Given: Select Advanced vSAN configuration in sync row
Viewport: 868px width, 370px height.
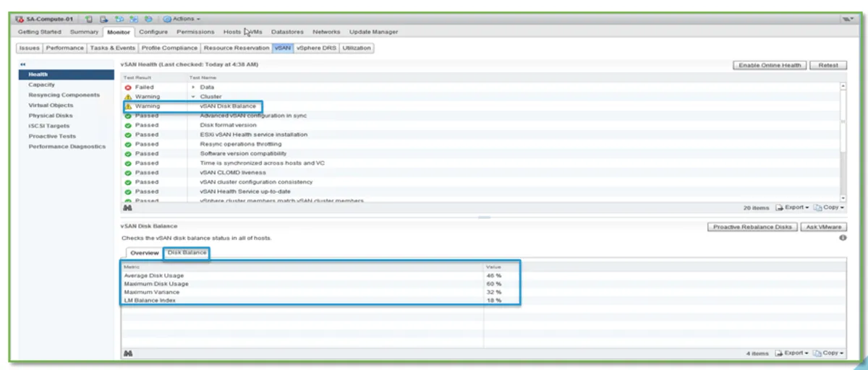Looking at the screenshot, I should click(480, 116).
